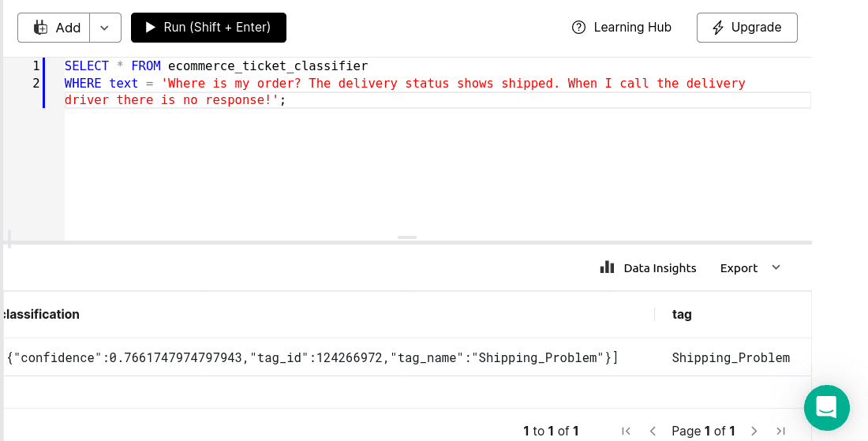Run the query with the play icon
Viewport: 868px width, 441px height.
click(150, 27)
